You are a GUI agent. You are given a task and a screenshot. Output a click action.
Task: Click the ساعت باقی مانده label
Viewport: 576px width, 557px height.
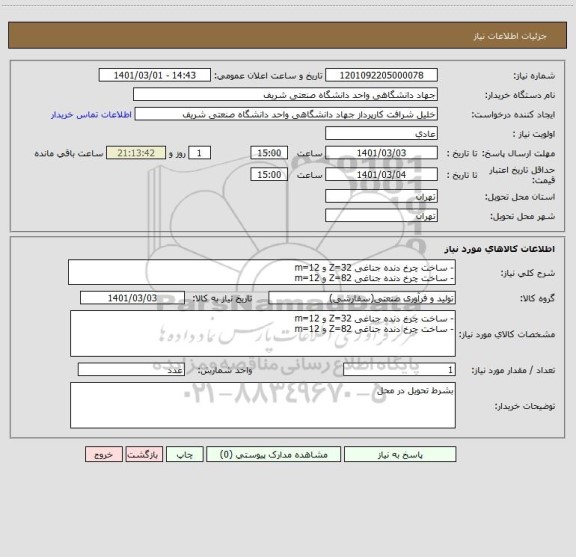[x=69, y=153]
